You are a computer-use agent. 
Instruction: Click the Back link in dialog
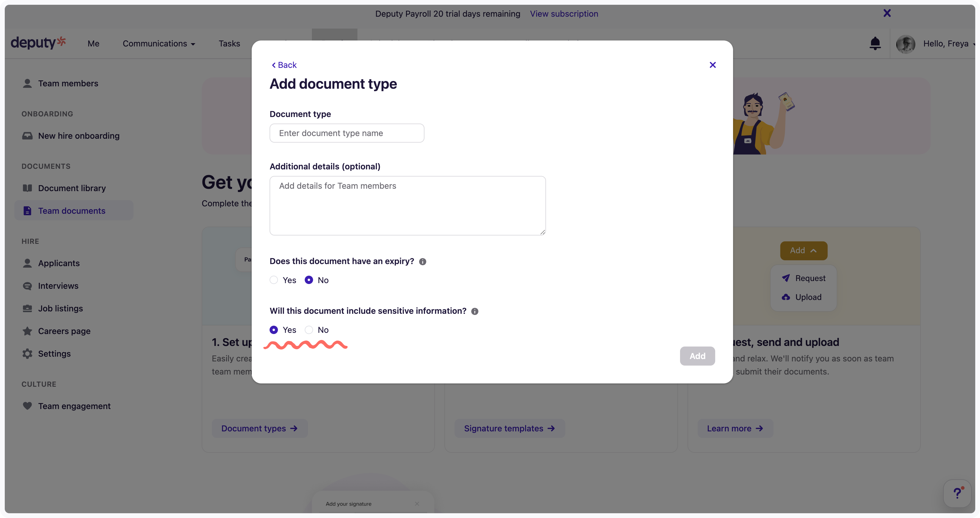pos(284,65)
